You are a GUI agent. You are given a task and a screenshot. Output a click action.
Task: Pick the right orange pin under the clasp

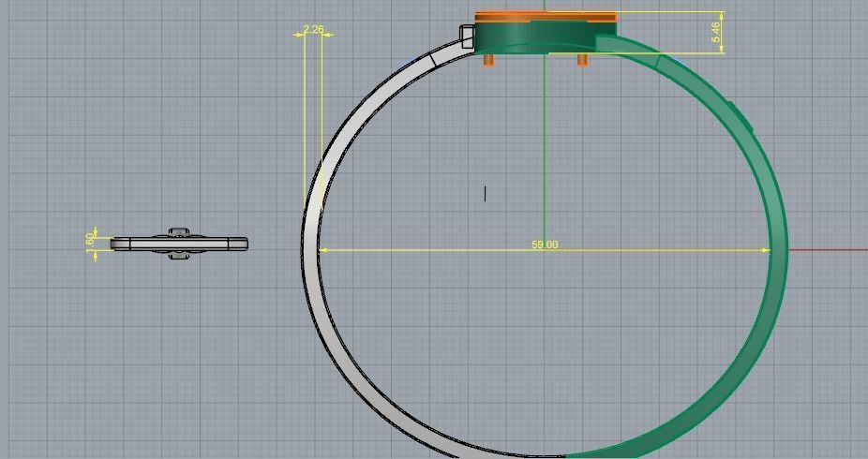(582, 60)
